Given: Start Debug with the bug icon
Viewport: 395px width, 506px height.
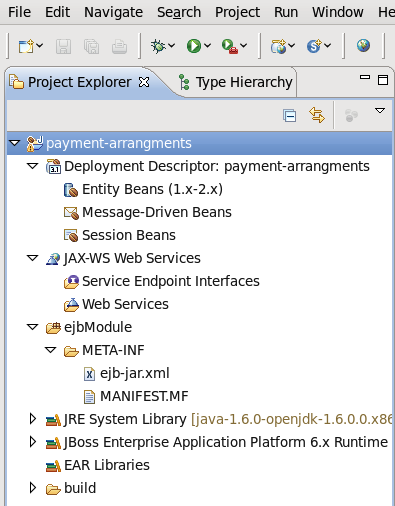Looking at the screenshot, I should pos(158,46).
